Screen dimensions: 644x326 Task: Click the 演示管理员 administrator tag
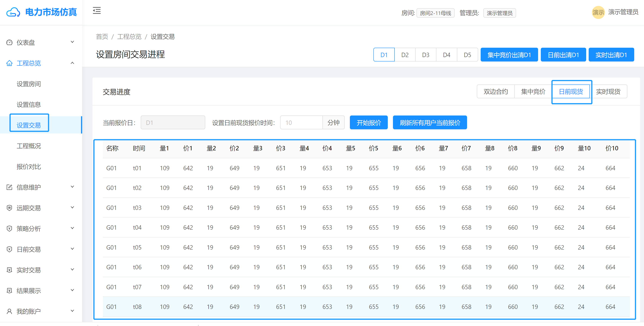499,13
